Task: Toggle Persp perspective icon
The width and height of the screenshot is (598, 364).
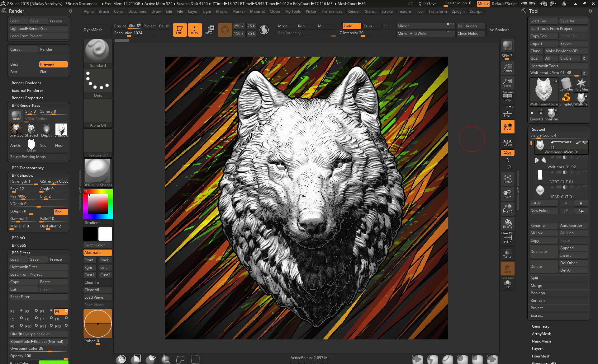Action: (x=507, y=96)
